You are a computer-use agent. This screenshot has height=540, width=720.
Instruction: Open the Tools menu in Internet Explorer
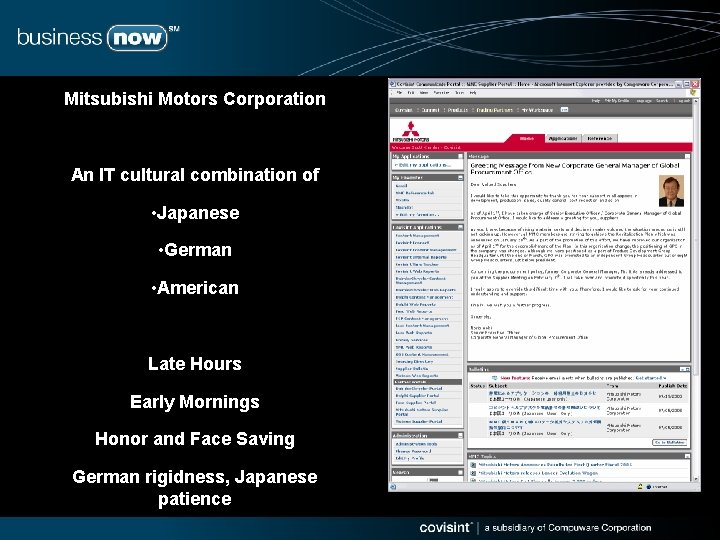pos(460,93)
